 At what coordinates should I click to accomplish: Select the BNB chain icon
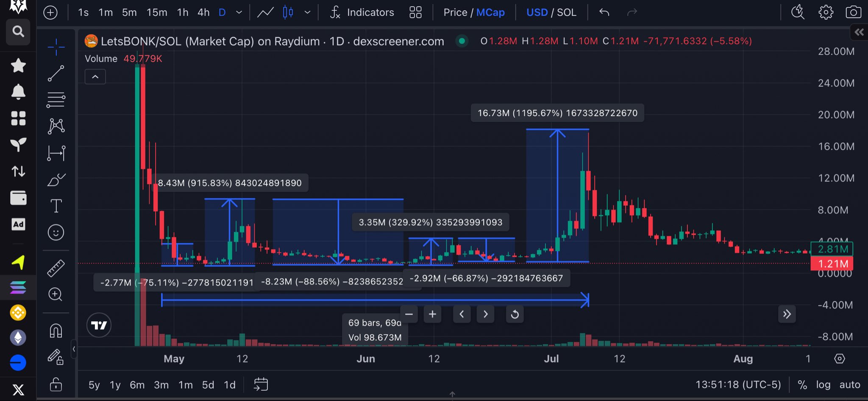pyautogui.click(x=18, y=313)
